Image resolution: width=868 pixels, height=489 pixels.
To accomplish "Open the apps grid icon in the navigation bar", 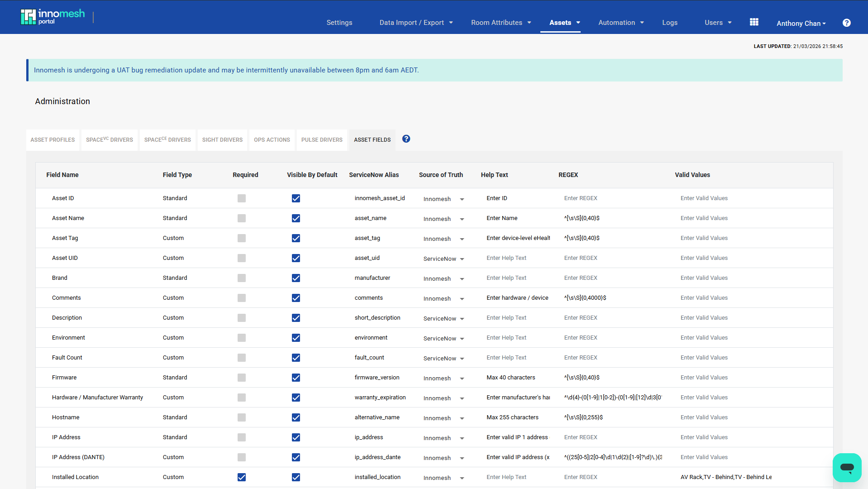I will (754, 21).
